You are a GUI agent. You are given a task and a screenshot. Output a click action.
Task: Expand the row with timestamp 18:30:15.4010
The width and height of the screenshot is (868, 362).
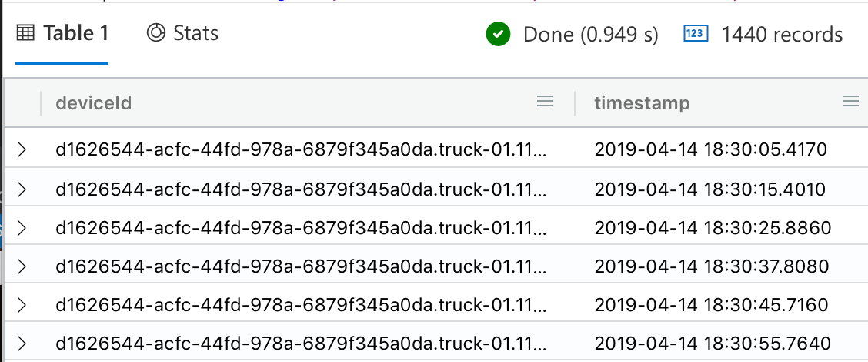click(22, 189)
